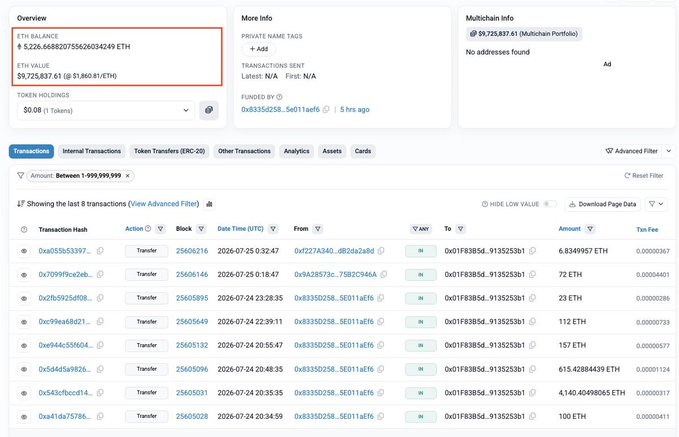This screenshot has width=679, height=437.
Task: Add a private name tag
Action: pos(259,49)
